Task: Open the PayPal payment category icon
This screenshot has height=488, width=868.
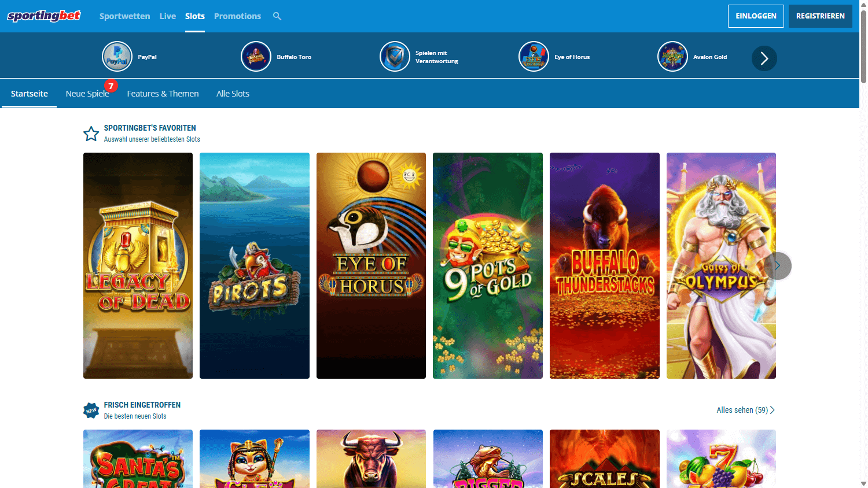Action: click(117, 56)
